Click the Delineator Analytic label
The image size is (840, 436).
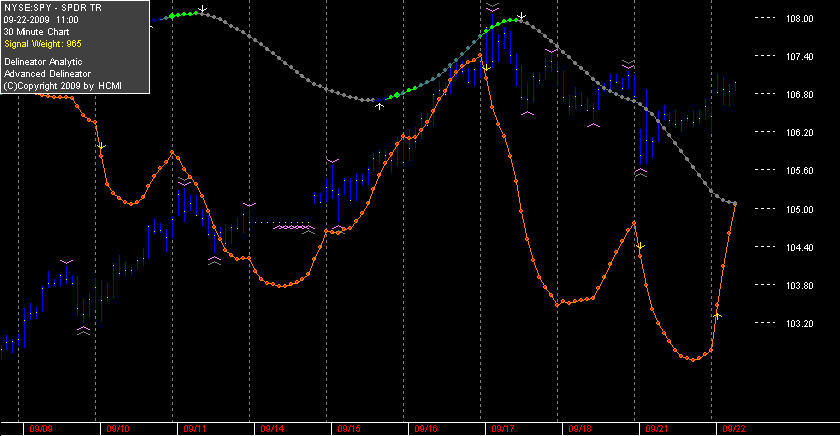click(x=43, y=62)
